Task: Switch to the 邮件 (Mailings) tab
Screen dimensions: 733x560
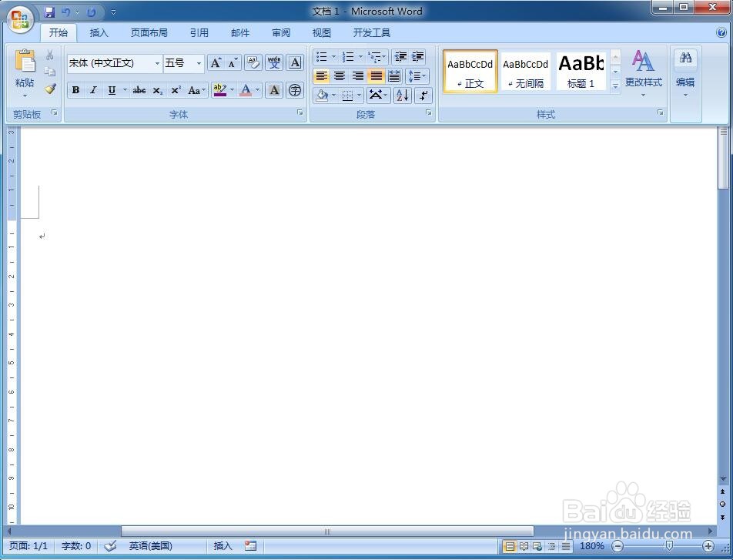Action: tap(239, 33)
